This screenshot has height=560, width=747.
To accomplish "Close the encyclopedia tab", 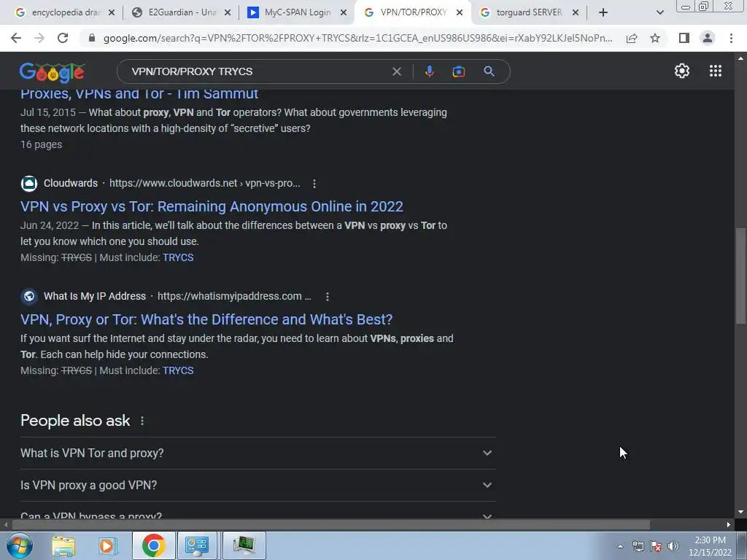I will click(x=112, y=12).
